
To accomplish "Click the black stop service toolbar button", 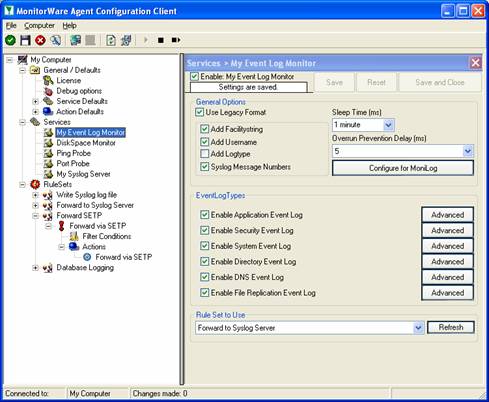I will [x=161, y=40].
